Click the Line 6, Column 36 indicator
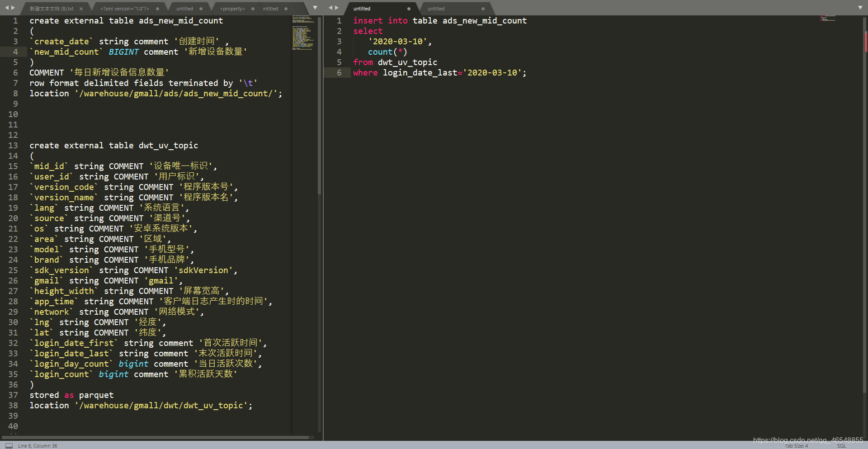Viewport: 868px width, 449px height. tap(38, 446)
